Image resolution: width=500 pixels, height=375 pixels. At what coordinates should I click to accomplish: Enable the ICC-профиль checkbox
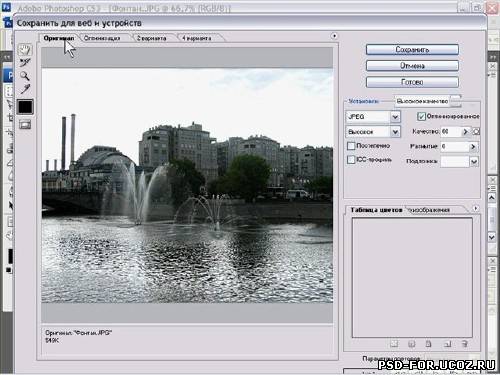[351, 160]
